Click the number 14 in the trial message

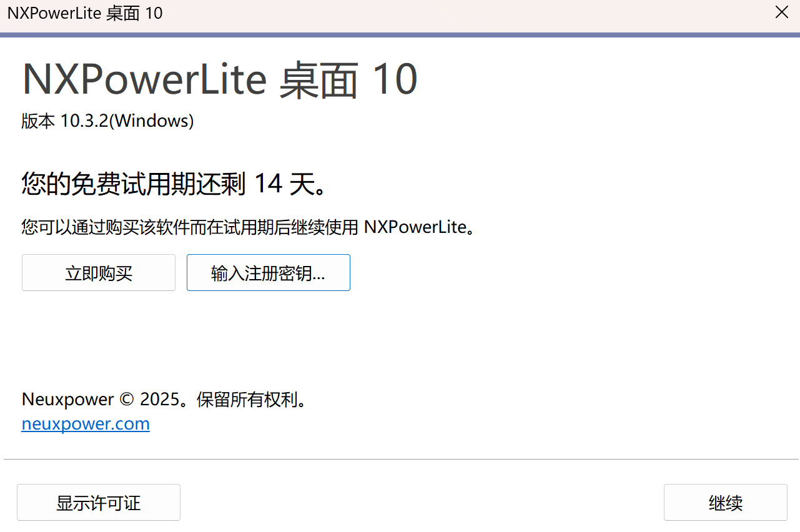click(269, 184)
